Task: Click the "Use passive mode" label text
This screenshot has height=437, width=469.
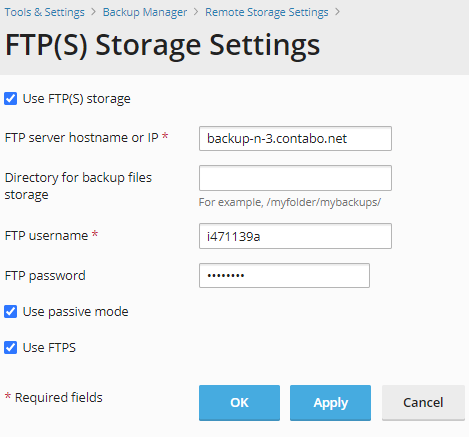Action: coord(76,312)
